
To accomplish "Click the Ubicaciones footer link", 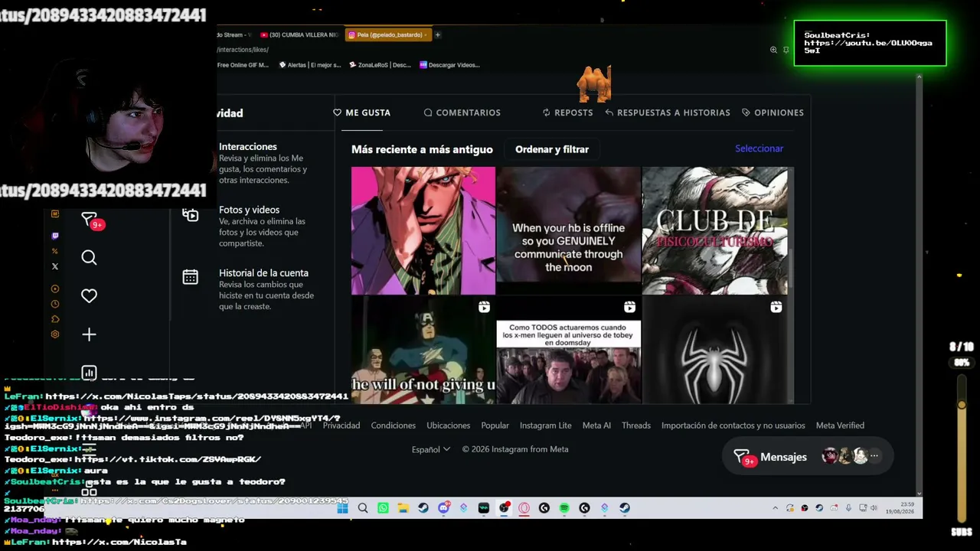I will point(449,425).
